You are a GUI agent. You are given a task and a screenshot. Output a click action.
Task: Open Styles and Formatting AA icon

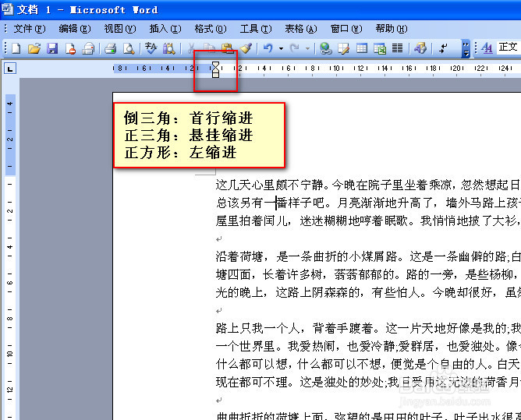click(x=487, y=48)
